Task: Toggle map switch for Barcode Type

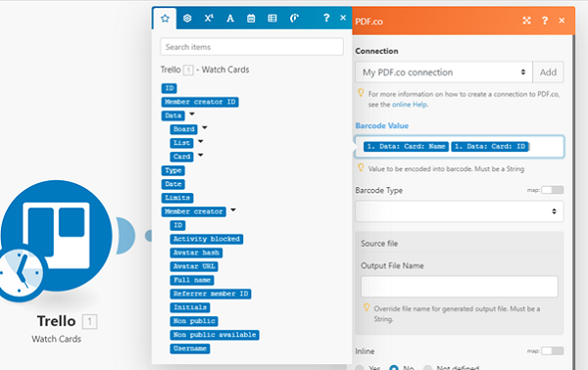Action: (x=552, y=190)
